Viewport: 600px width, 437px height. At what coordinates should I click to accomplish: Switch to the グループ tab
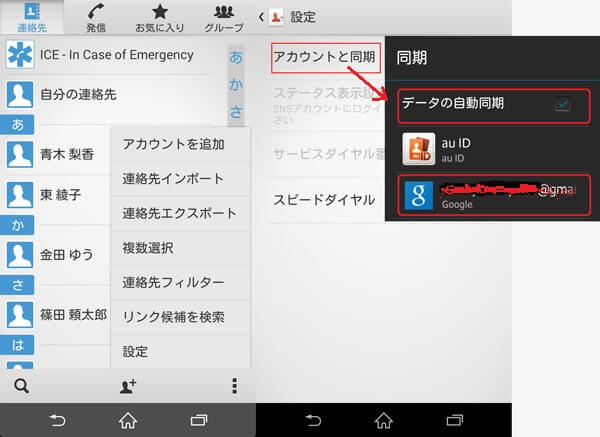coord(224,17)
